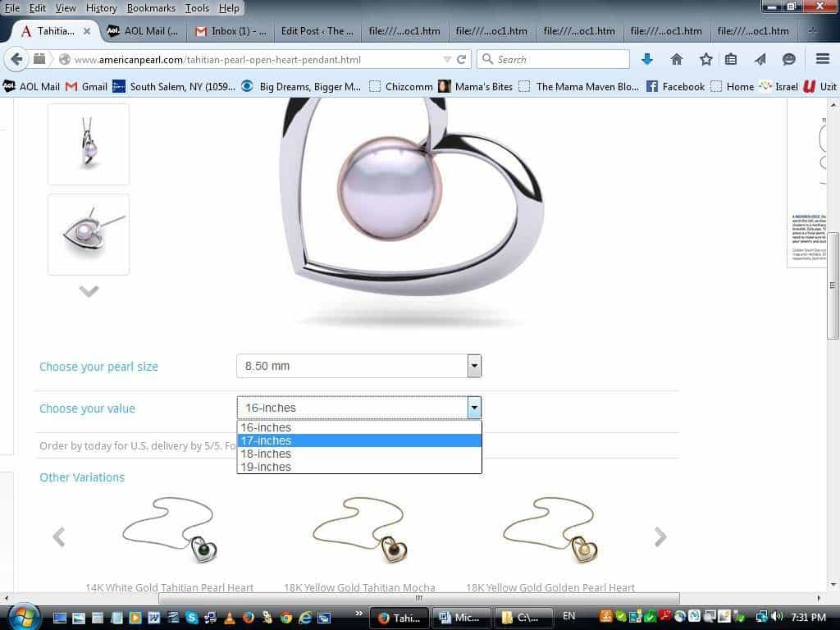Go back using the browser Back arrow
The height and width of the screenshot is (630, 840).
(16, 59)
